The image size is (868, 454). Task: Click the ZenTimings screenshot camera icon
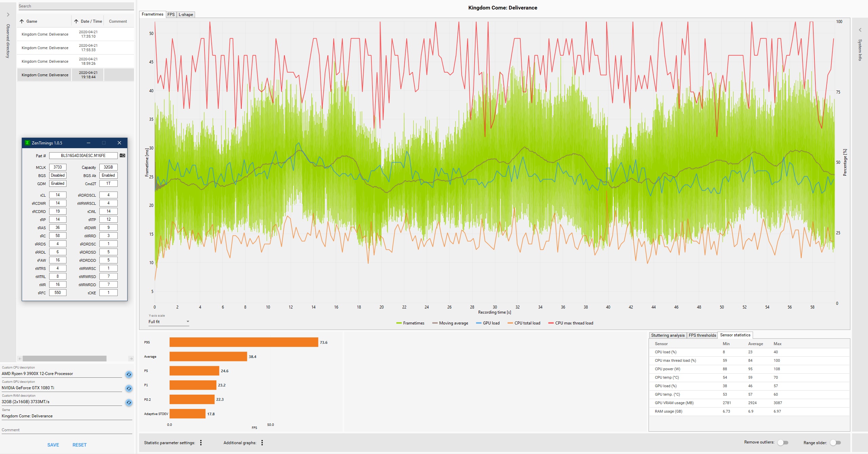(x=122, y=156)
